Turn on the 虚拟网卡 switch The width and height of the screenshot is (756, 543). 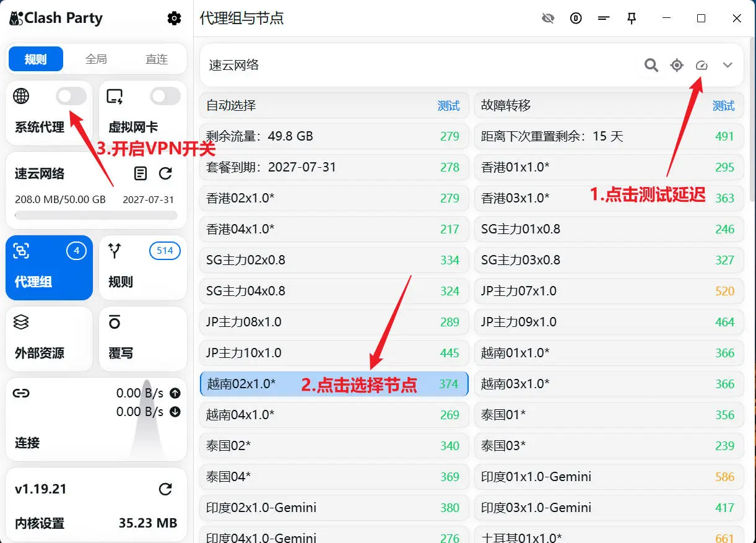(x=164, y=96)
